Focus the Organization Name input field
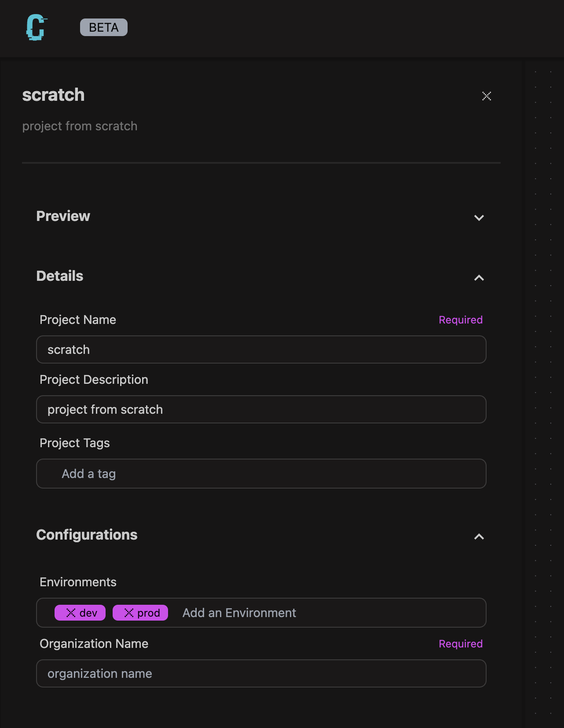The height and width of the screenshot is (728, 564). [x=261, y=673]
